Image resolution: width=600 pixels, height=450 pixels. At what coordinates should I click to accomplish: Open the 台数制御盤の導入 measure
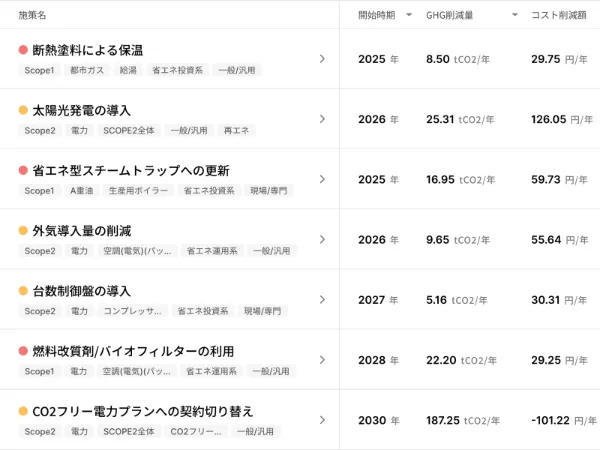[x=82, y=291]
